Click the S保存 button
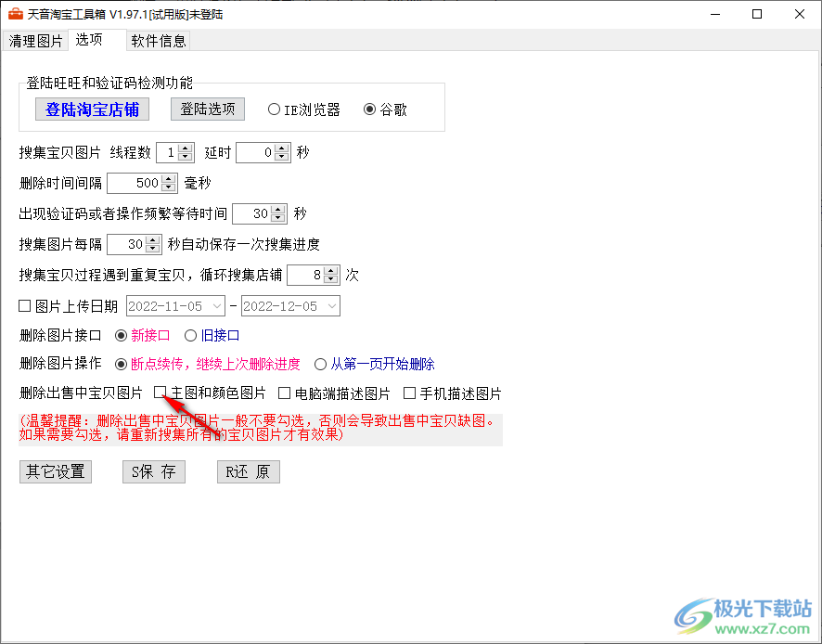This screenshot has width=822, height=644. [154, 471]
